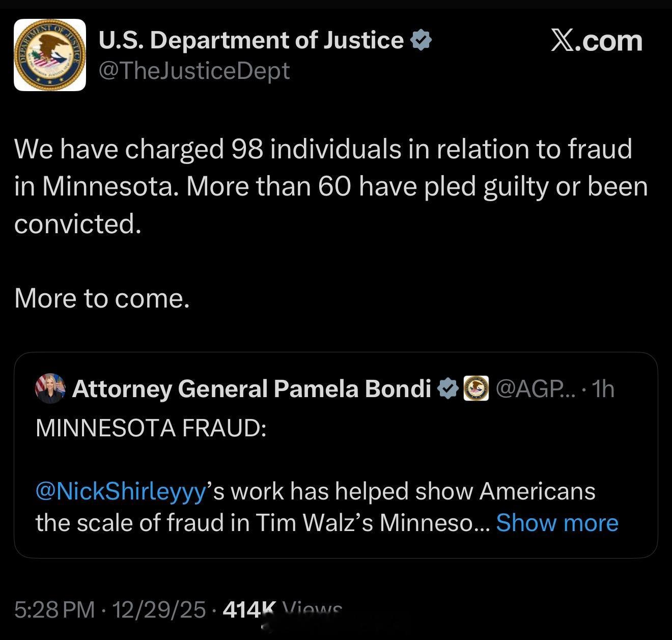Click the DOJ affiliation badge beside Bondi's name

[476, 388]
